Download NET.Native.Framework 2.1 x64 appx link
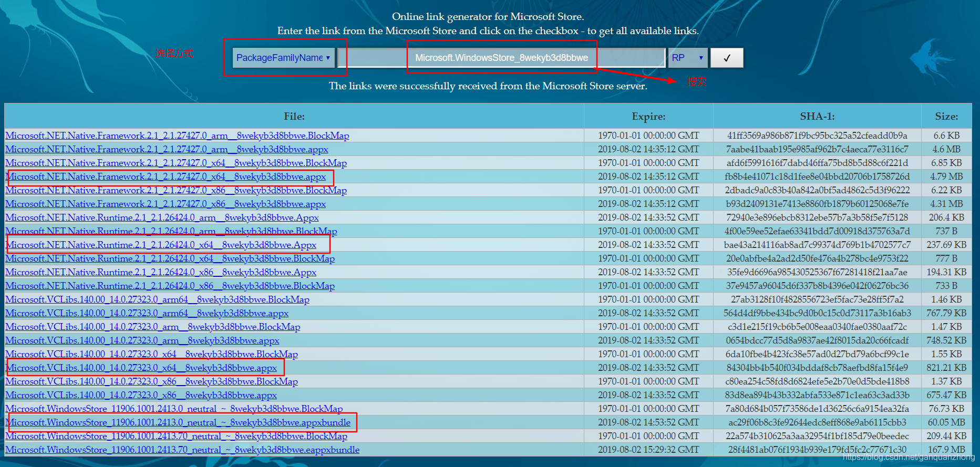Viewport: 980px width, 467px height. click(x=166, y=177)
